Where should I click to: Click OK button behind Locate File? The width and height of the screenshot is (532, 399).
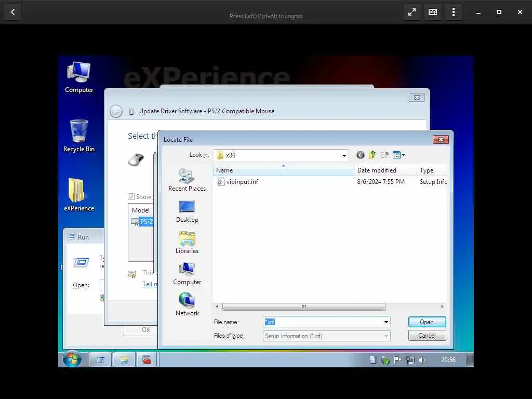pos(141,330)
